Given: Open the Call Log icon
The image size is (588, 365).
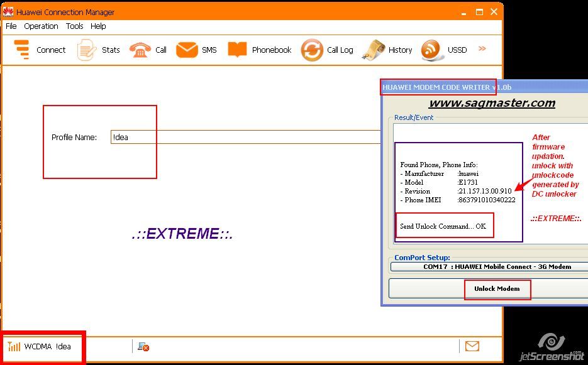Looking at the screenshot, I should point(312,50).
